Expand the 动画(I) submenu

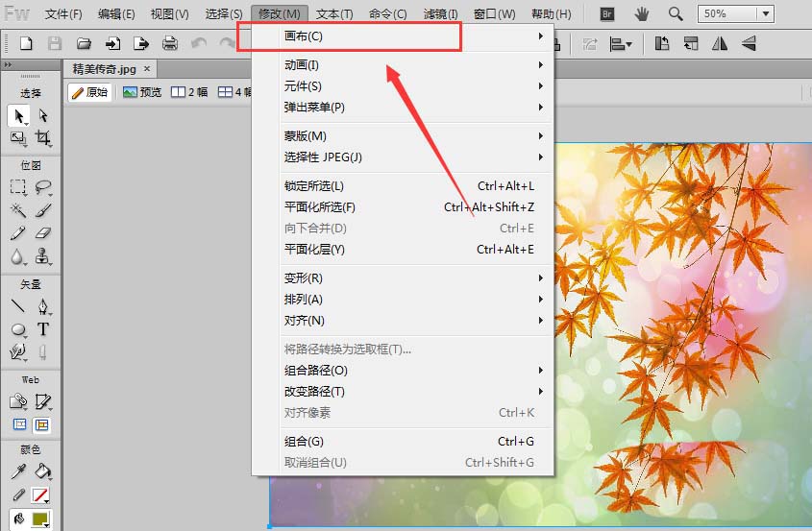(x=403, y=65)
